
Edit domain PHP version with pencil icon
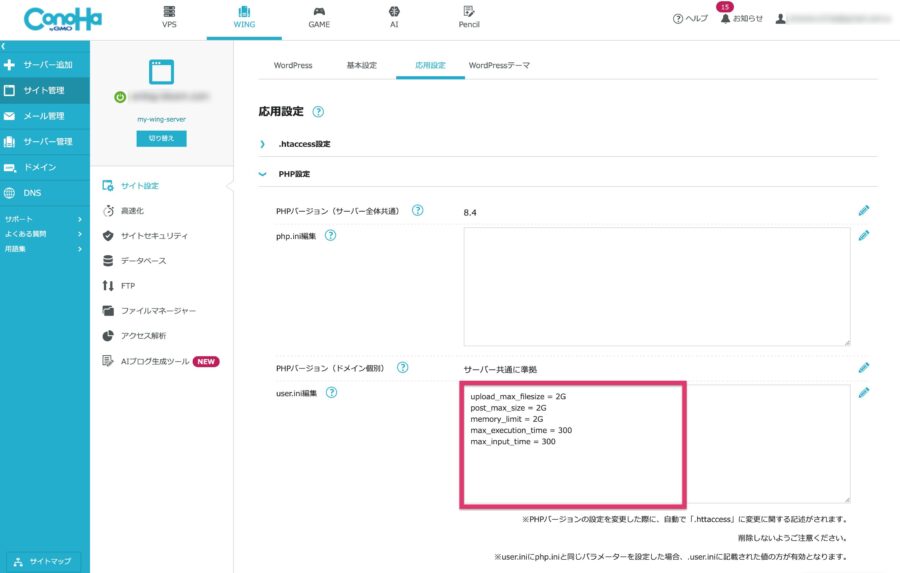tap(864, 367)
